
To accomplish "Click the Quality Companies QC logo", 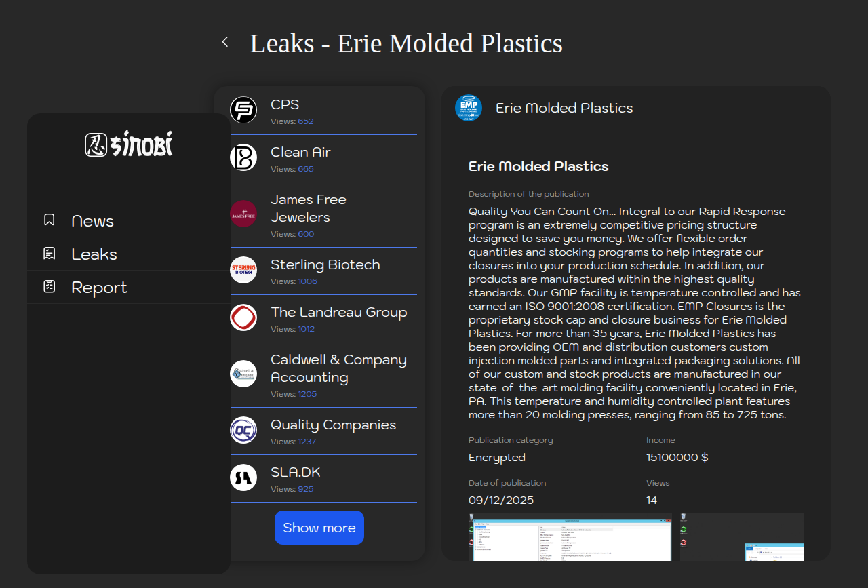I will coord(243,430).
